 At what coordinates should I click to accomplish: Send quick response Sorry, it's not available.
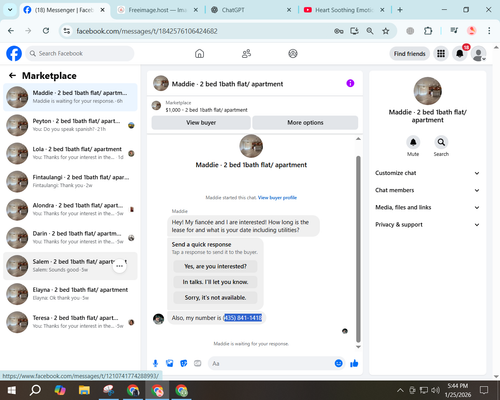coord(215,297)
